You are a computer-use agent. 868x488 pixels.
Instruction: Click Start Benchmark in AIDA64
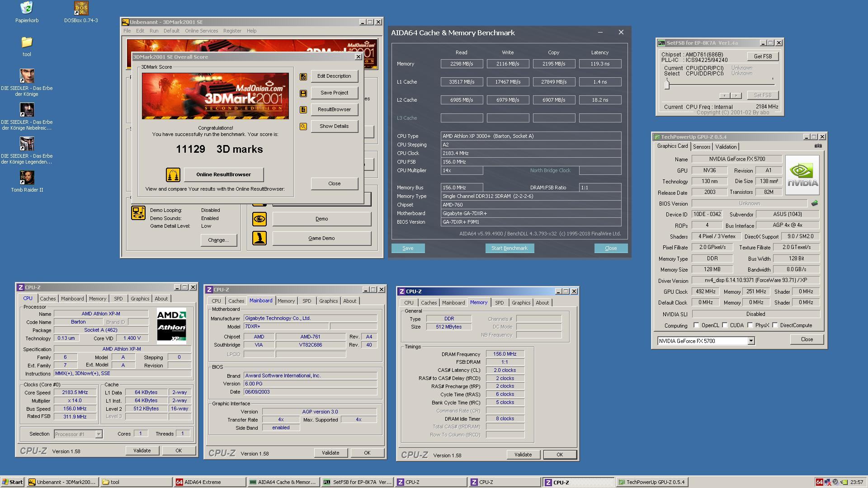pyautogui.click(x=509, y=248)
